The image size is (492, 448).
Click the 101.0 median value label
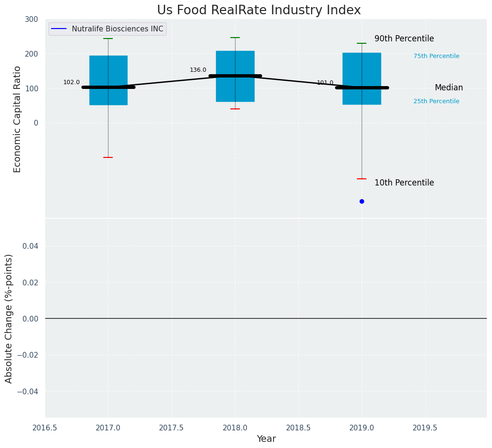pos(325,83)
